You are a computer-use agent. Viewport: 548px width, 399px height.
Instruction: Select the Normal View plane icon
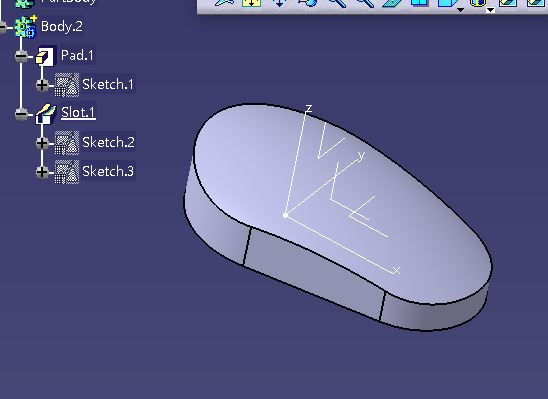click(x=391, y=3)
